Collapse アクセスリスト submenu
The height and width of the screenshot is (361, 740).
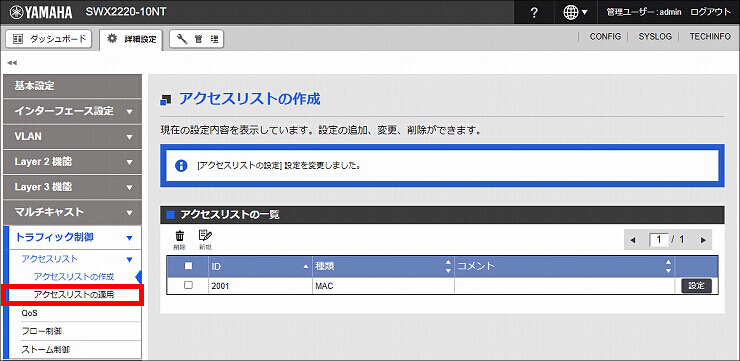(77, 259)
